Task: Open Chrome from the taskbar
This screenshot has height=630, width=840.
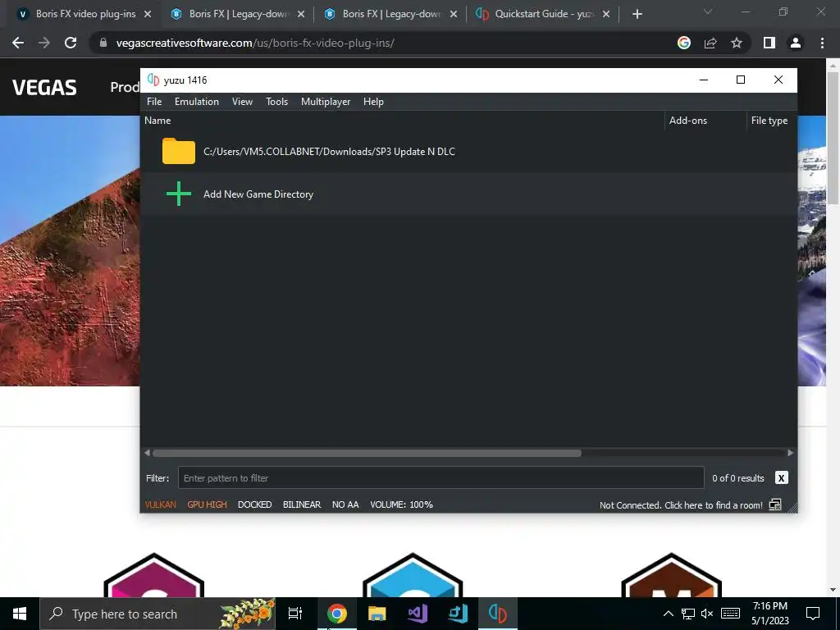Action: click(337, 614)
